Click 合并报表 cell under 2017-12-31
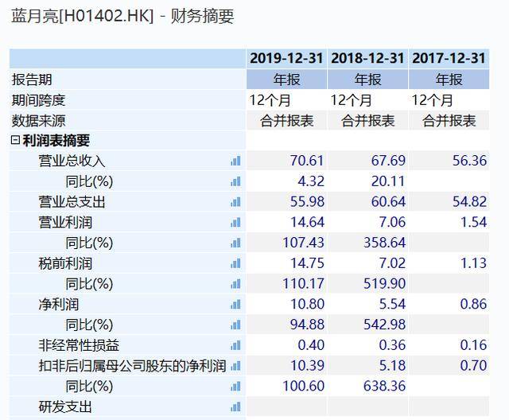 click(449, 120)
